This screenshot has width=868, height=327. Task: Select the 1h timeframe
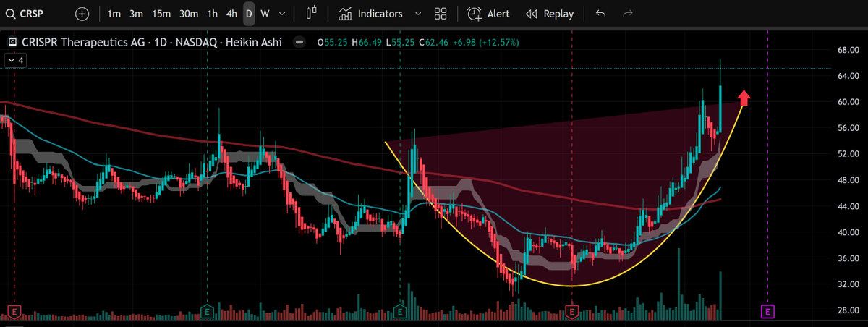(x=212, y=14)
